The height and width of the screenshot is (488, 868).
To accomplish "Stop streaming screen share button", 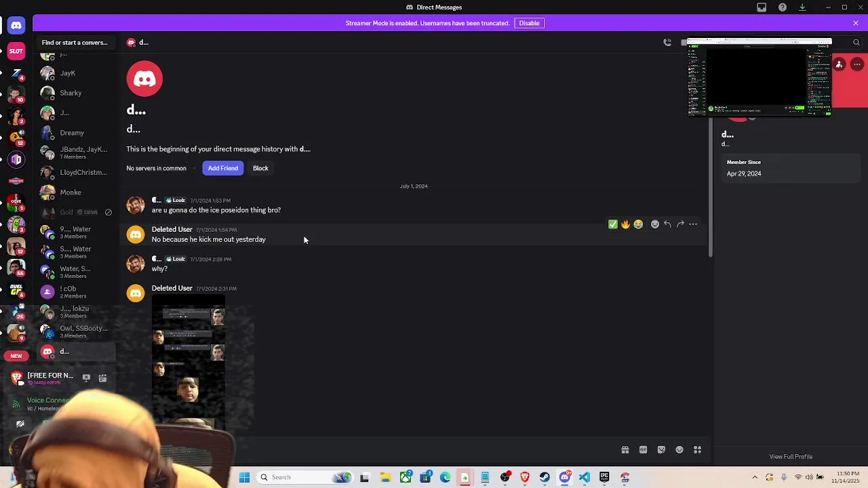I will [86, 378].
